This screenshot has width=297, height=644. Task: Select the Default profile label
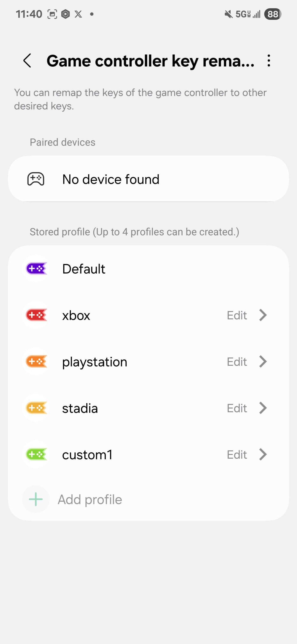pyautogui.click(x=84, y=269)
